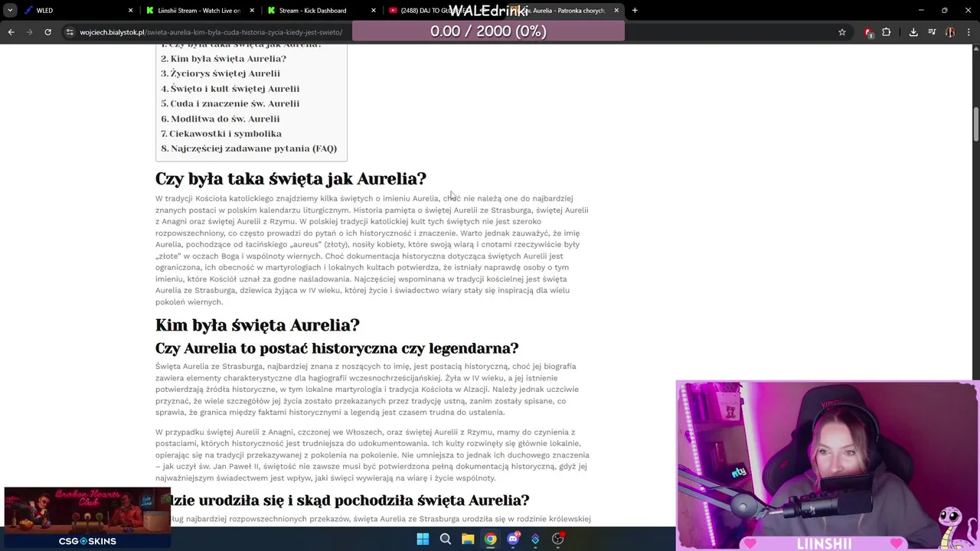
Task: Open OBS Studio from the taskbar
Action: (558, 540)
